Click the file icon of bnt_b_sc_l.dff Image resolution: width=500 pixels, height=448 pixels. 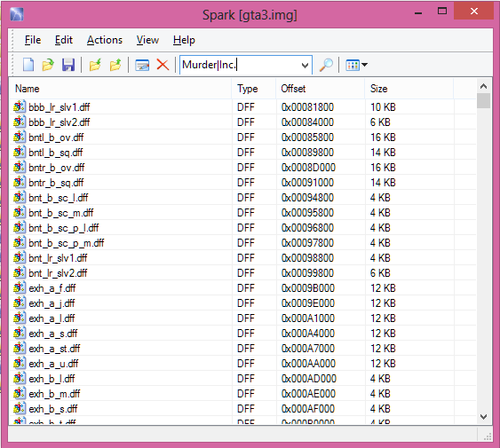coord(20,197)
